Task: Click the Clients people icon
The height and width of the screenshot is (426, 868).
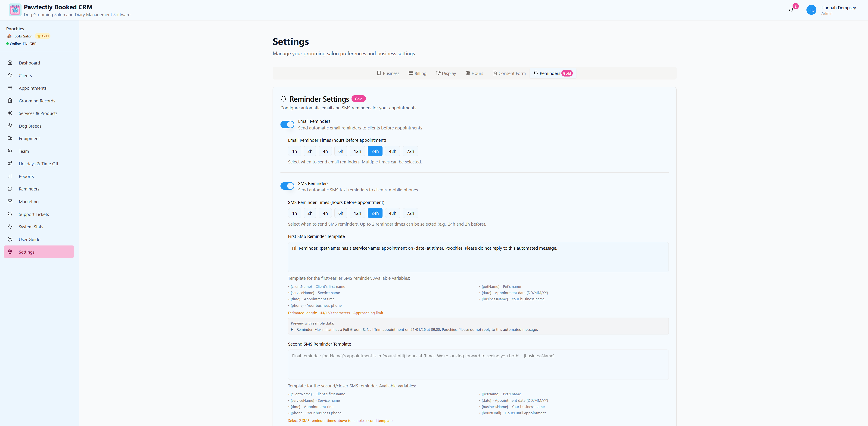Action: [x=10, y=75]
